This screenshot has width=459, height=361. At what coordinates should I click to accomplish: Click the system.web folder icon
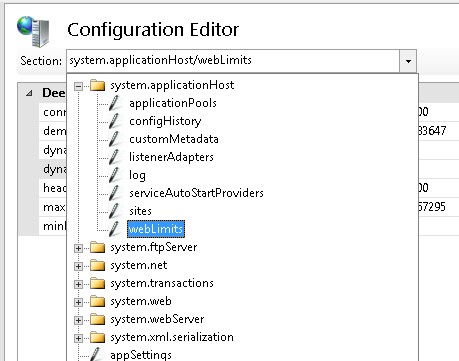[x=98, y=301]
